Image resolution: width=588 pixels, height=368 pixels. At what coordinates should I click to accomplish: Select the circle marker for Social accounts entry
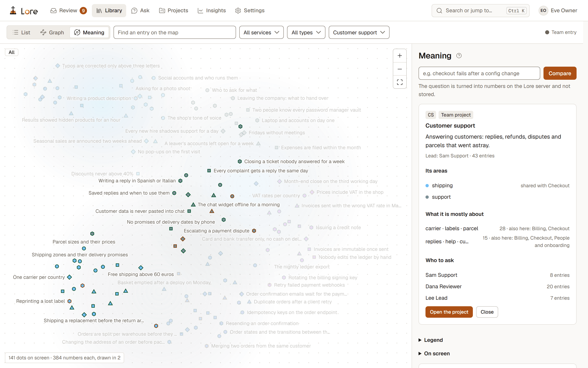pos(154,78)
